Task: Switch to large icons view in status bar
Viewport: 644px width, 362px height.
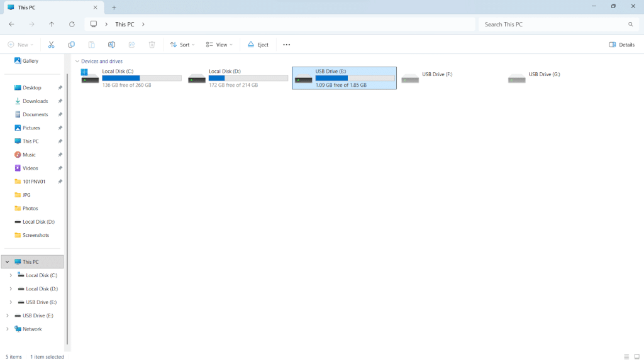Action: 636,357
